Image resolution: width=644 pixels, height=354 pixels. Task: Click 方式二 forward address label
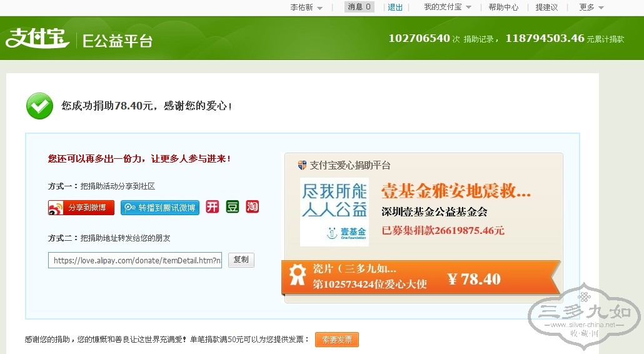point(109,238)
